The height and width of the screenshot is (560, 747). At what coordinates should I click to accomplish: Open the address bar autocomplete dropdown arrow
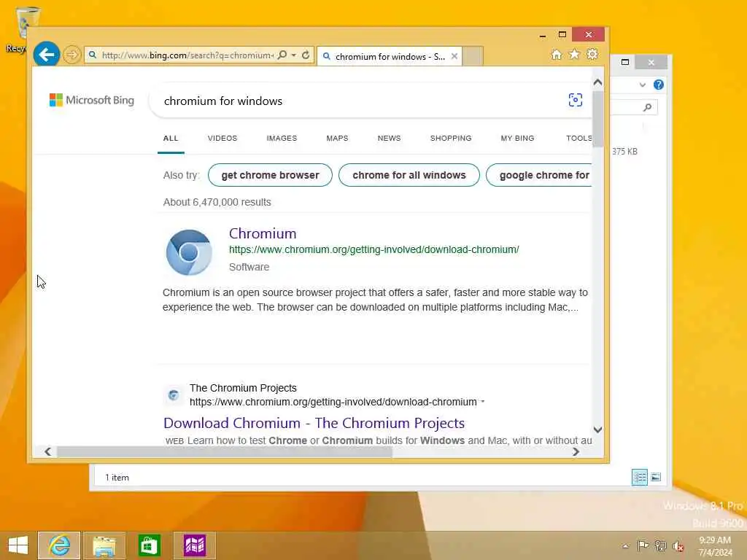(294, 55)
